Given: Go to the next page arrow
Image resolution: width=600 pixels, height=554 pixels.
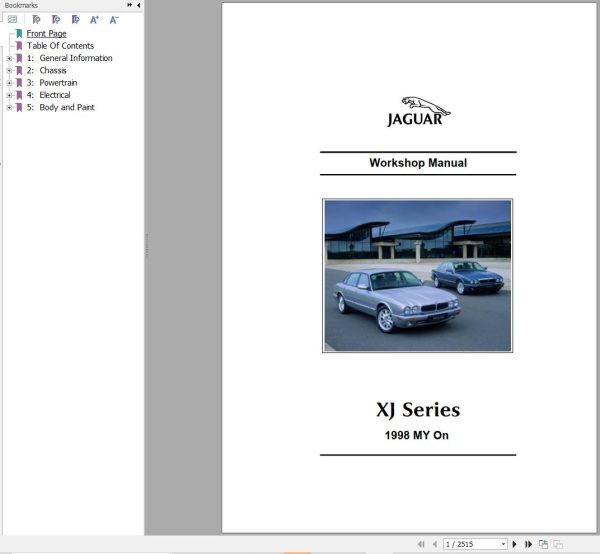Looking at the screenshot, I should click(514, 544).
